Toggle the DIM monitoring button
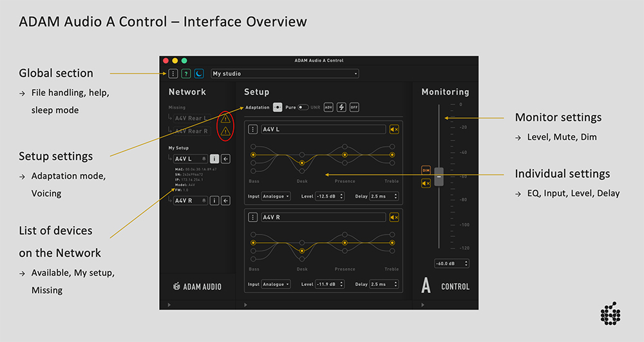 pyautogui.click(x=426, y=170)
